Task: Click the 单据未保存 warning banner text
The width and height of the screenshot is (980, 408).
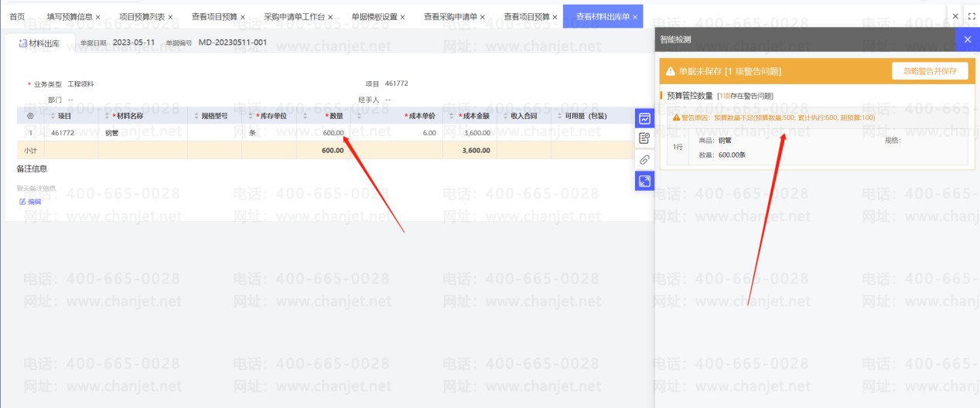Action: click(x=729, y=71)
